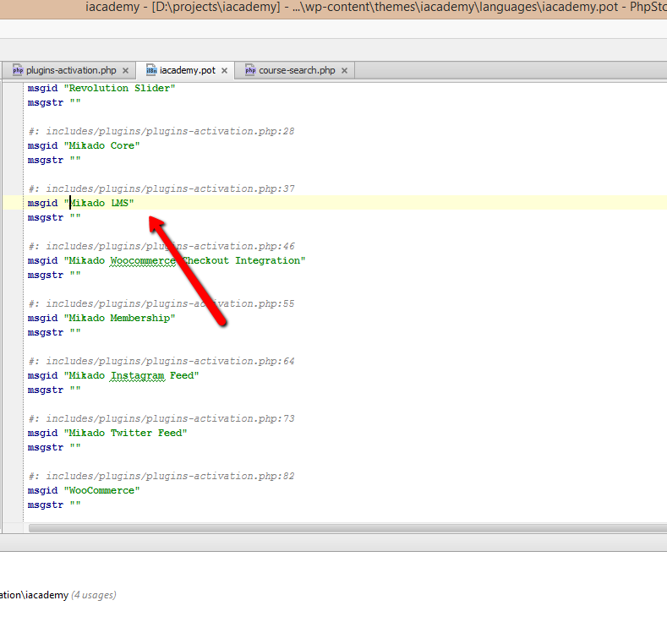Click PHP file icon on course-search.php tab

tap(250, 71)
